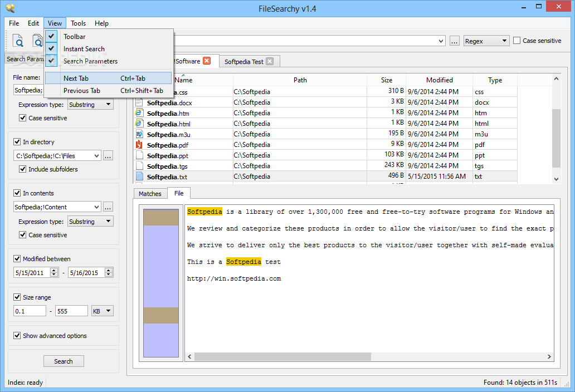Sort results by Path column header
Viewport: 575px width, 392px height.
[300, 80]
